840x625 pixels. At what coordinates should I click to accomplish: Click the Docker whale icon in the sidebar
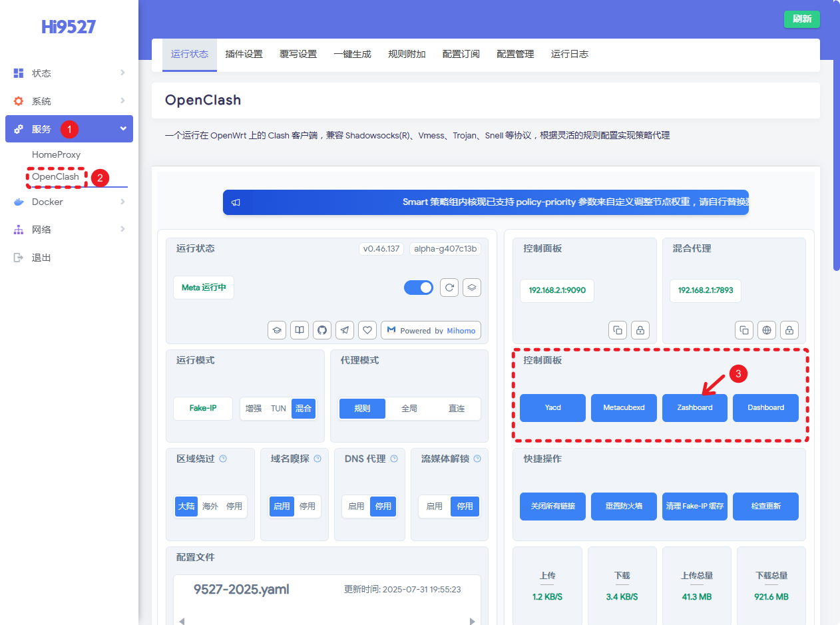pos(19,202)
